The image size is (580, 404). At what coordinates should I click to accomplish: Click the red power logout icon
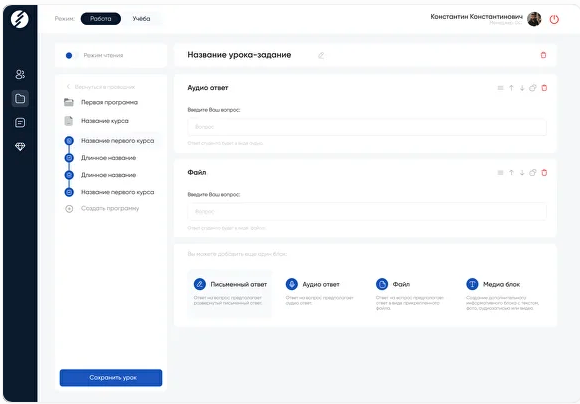(x=554, y=19)
